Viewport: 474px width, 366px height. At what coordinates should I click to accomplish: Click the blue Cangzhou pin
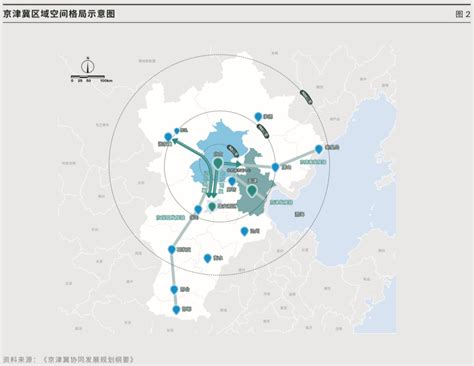click(244, 231)
